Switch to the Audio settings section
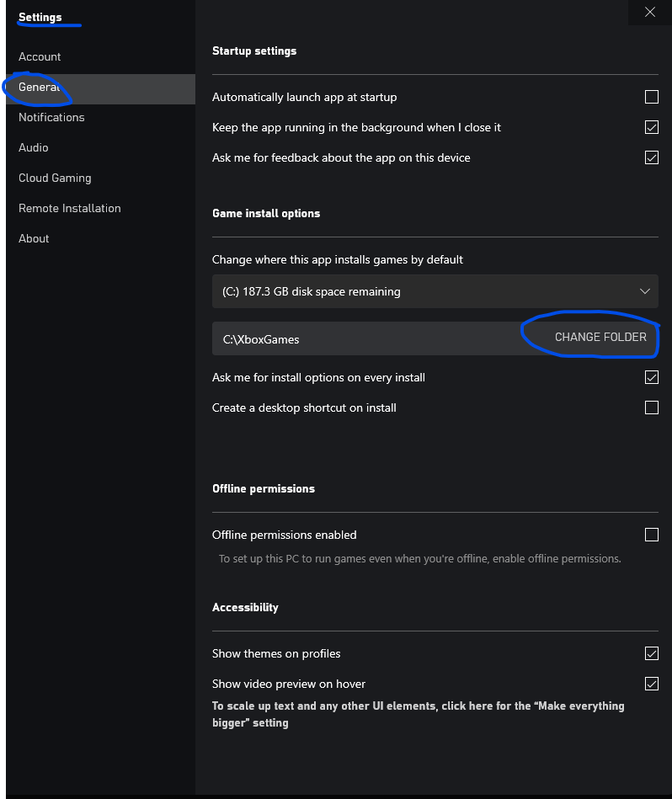The image size is (672, 799). coord(34,147)
